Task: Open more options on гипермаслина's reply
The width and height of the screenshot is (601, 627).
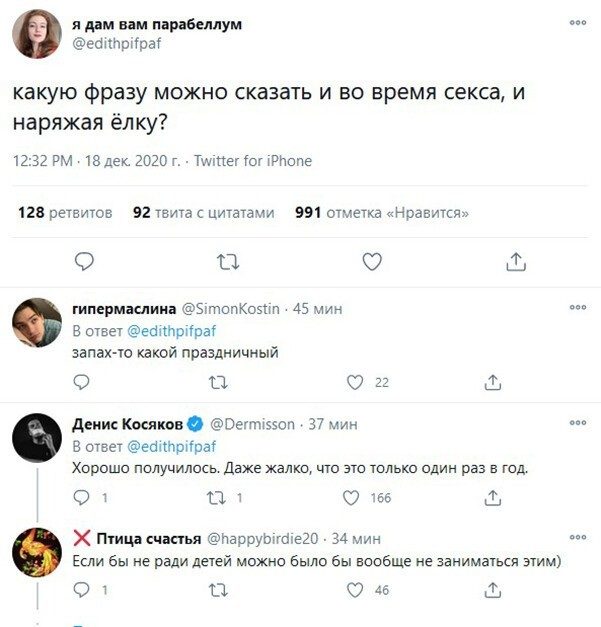Action: click(577, 309)
